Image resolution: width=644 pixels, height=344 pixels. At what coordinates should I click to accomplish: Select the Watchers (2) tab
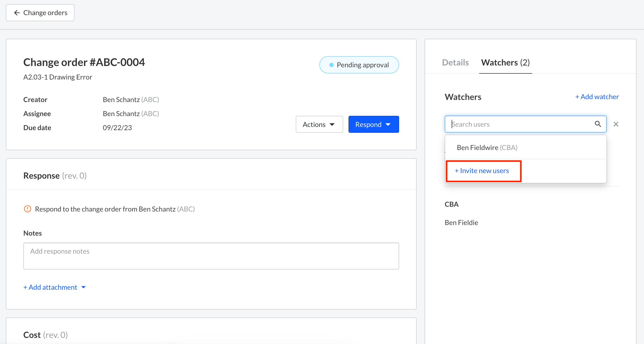click(x=505, y=63)
